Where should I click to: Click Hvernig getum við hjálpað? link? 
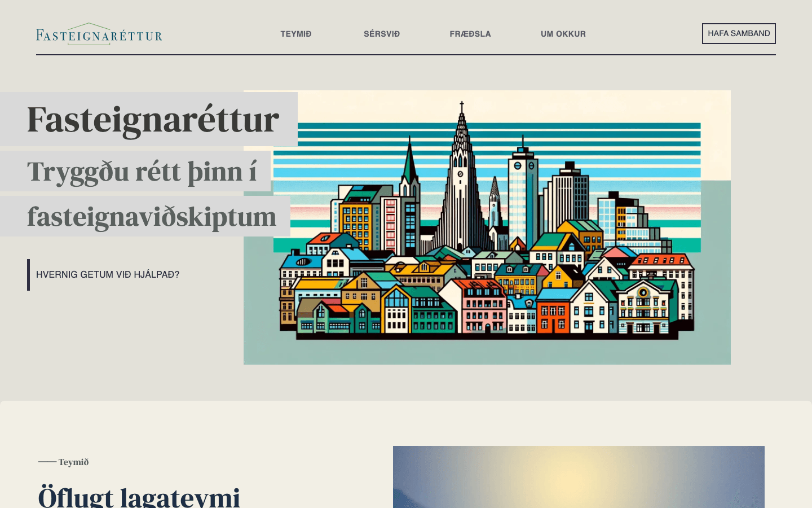(108, 275)
